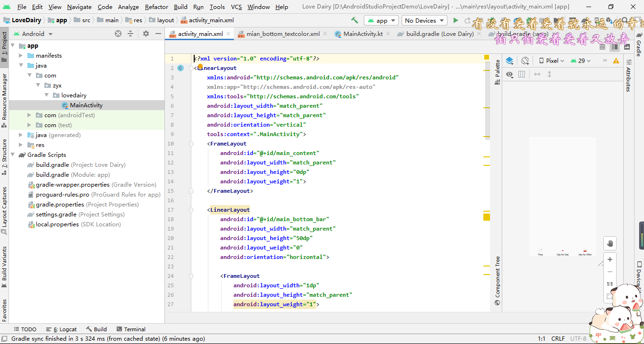Open the Resource Manager side panel

click(x=4, y=101)
